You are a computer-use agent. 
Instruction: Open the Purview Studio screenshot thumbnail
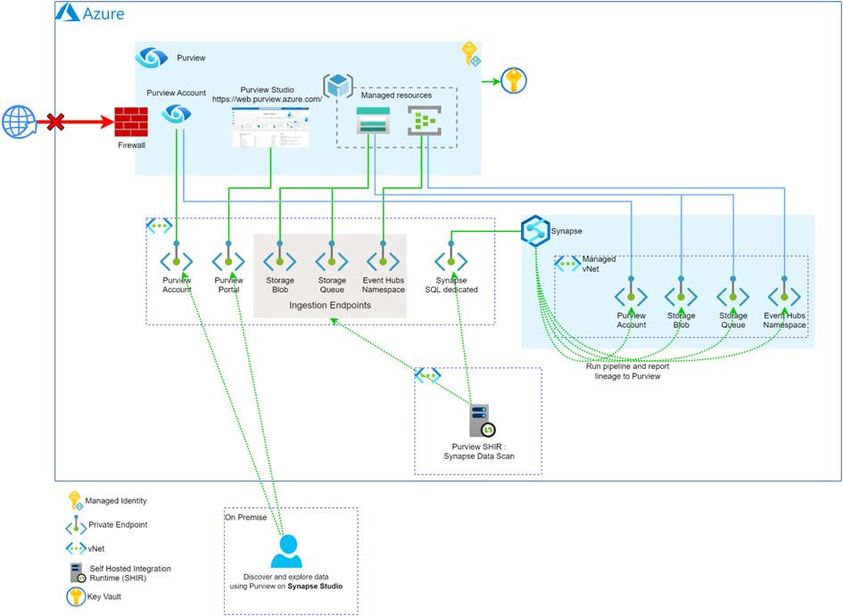click(x=270, y=127)
